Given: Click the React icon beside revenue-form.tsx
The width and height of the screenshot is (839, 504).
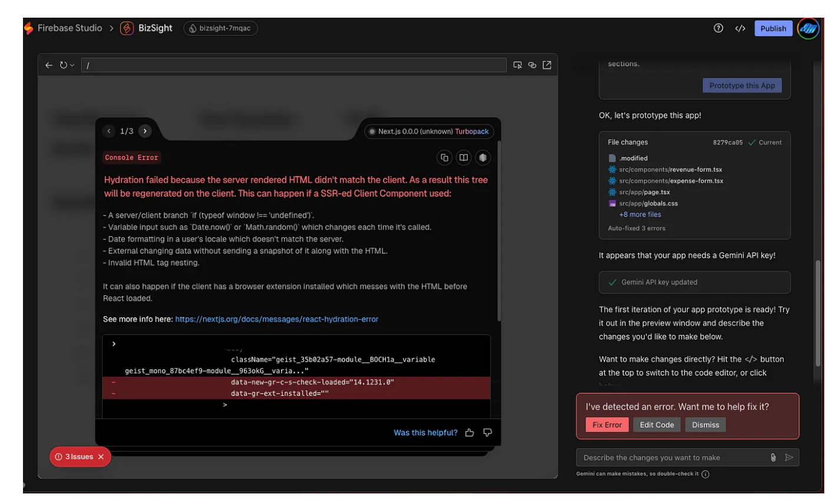Looking at the screenshot, I should tap(612, 170).
